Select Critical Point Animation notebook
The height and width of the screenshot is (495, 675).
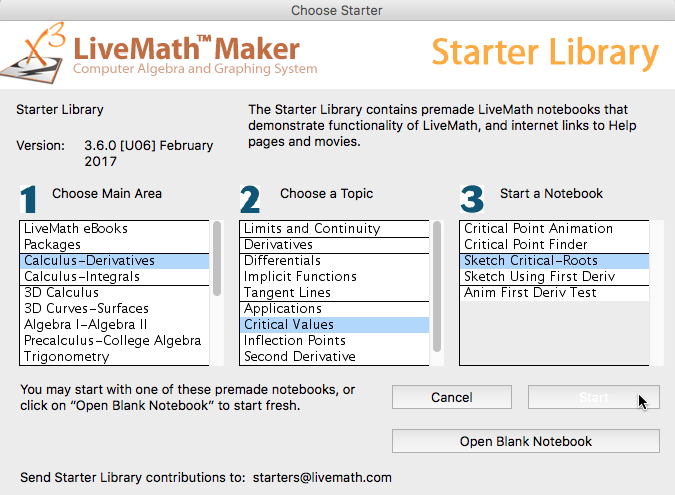coord(554,229)
